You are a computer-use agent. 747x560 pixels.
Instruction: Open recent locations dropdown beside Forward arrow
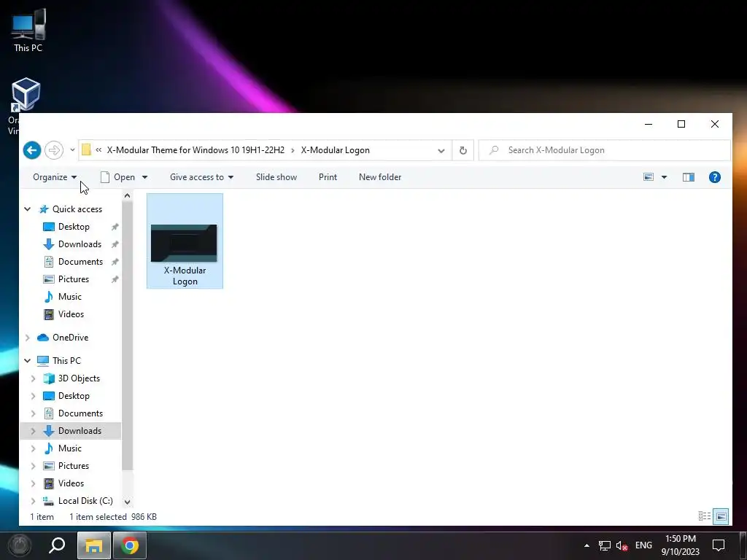click(x=72, y=150)
